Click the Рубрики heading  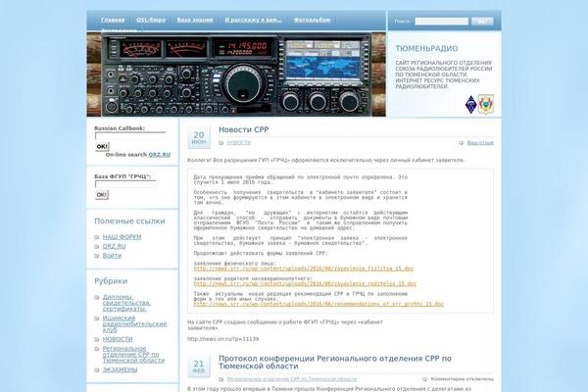tap(111, 281)
